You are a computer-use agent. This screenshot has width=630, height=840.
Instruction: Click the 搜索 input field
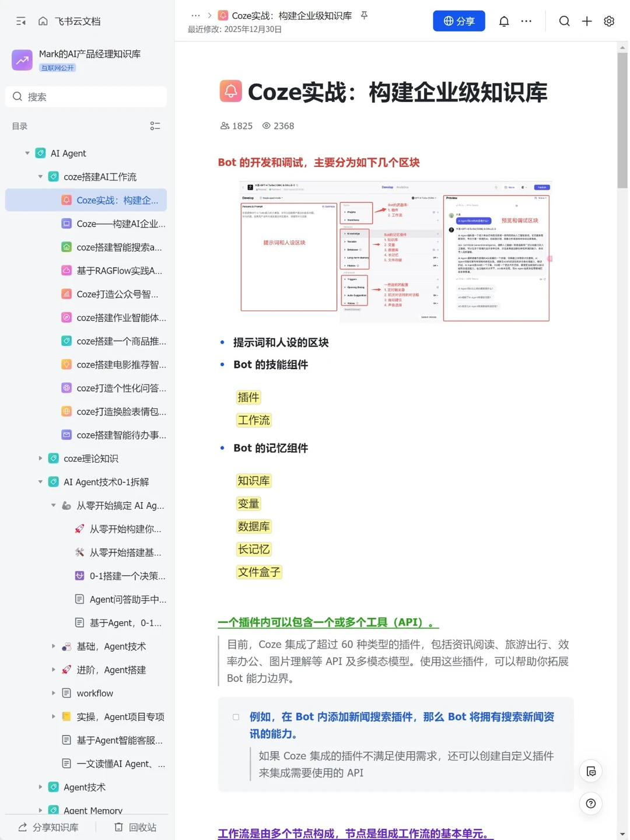(x=86, y=96)
